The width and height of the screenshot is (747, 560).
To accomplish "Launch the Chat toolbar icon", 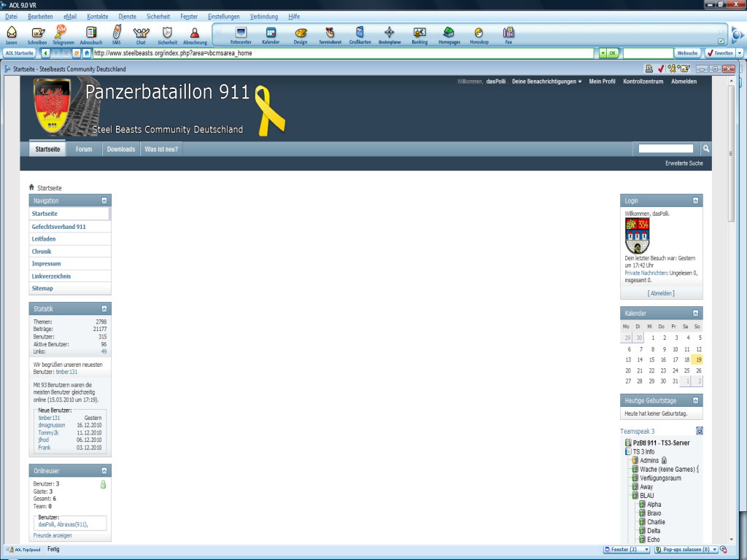I will 140,33.
